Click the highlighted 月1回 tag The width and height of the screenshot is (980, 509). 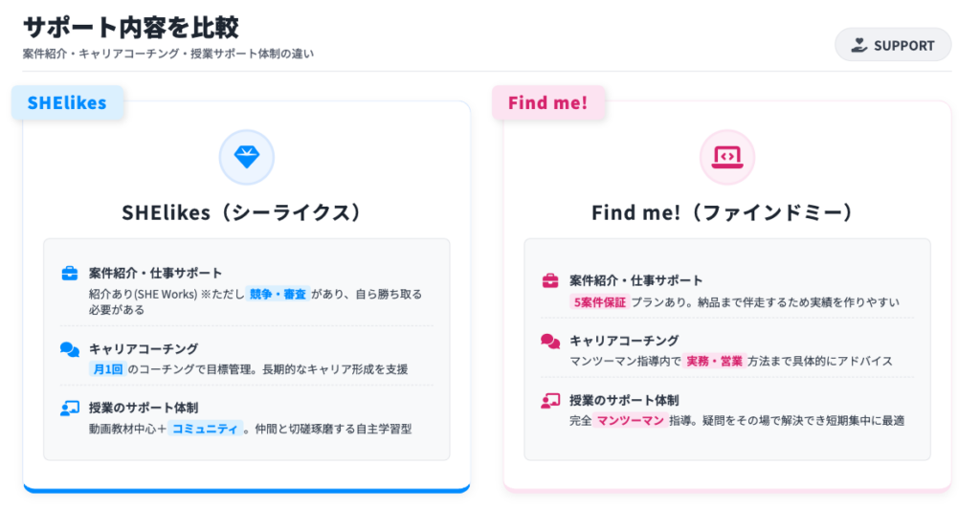106,369
